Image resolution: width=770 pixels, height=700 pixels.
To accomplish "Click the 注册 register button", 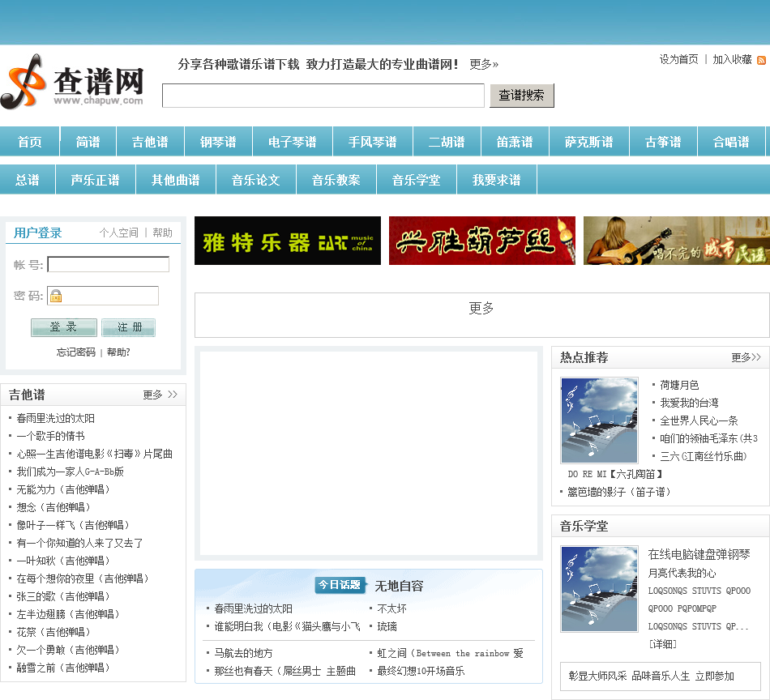I will tap(128, 327).
